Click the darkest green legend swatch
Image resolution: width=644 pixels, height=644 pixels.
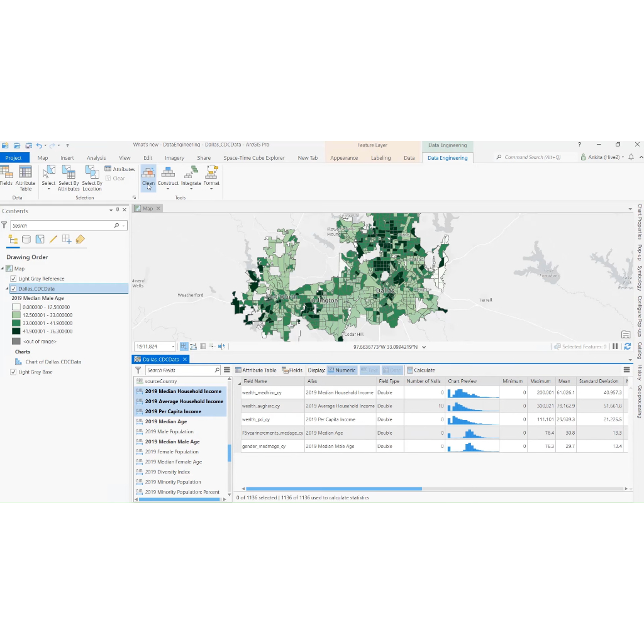pos(16,331)
